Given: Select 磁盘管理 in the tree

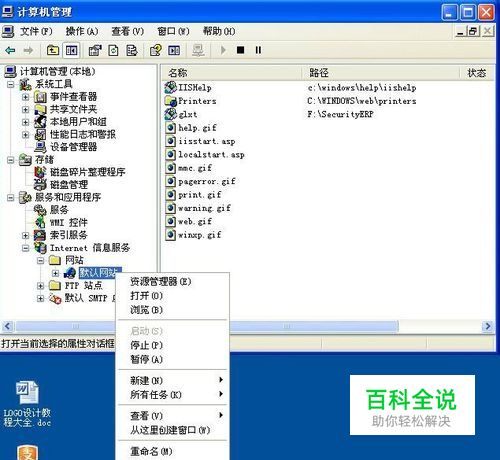Looking at the screenshot, I should pos(69,185).
